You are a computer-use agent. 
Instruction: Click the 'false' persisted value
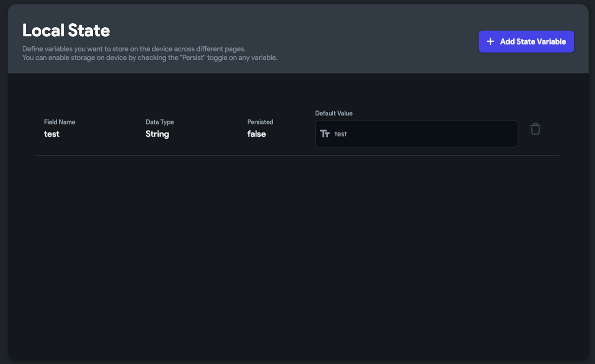(256, 134)
